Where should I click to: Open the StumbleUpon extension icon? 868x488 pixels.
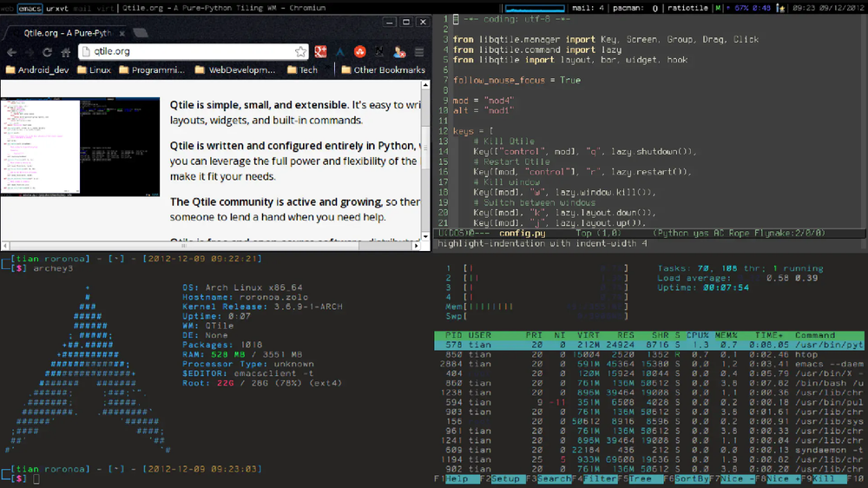(360, 51)
